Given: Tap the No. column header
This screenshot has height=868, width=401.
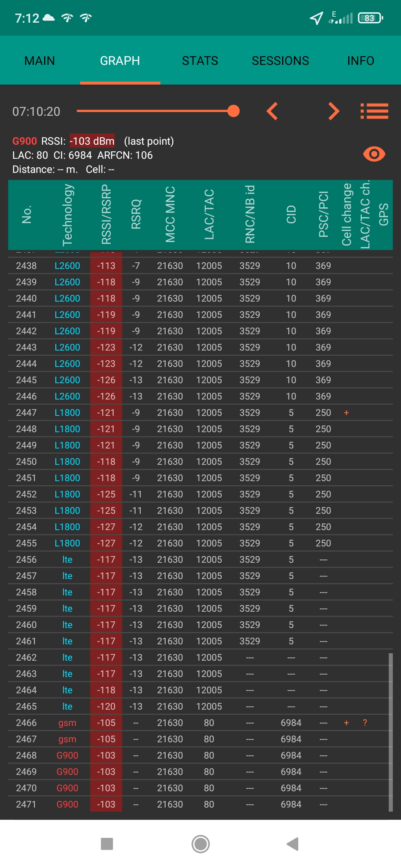Looking at the screenshot, I should click(27, 214).
